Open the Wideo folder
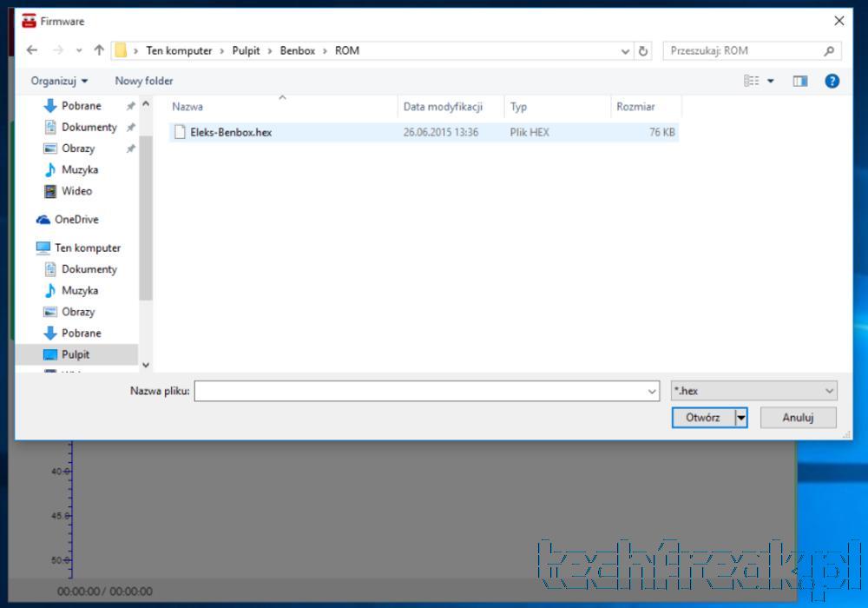 pyautogui.click(x=77, y=191)
